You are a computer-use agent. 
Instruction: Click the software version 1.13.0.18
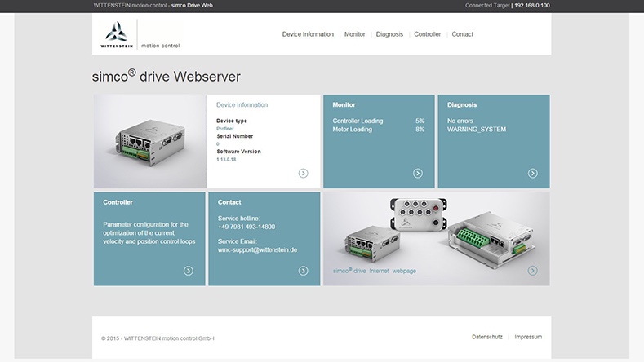pyautogui.click(x=226, y=159)
